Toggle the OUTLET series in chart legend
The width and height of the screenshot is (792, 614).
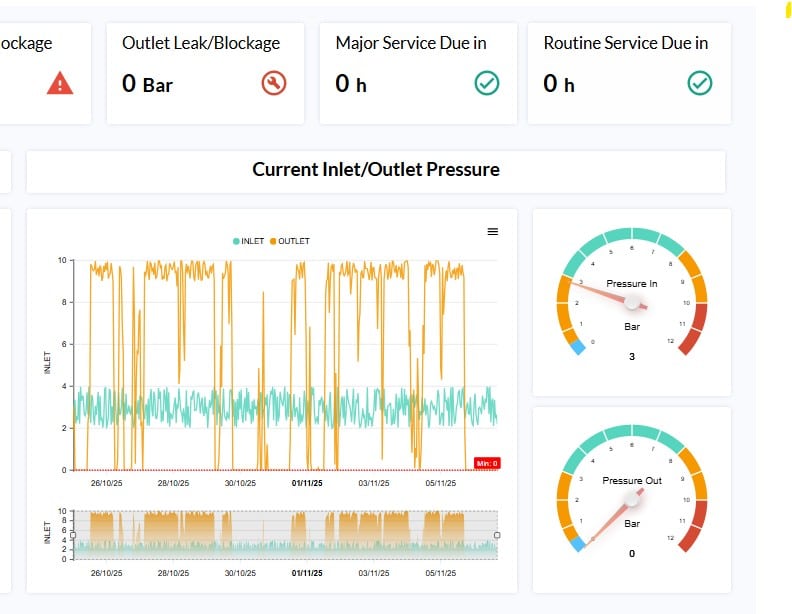point(290,241)
